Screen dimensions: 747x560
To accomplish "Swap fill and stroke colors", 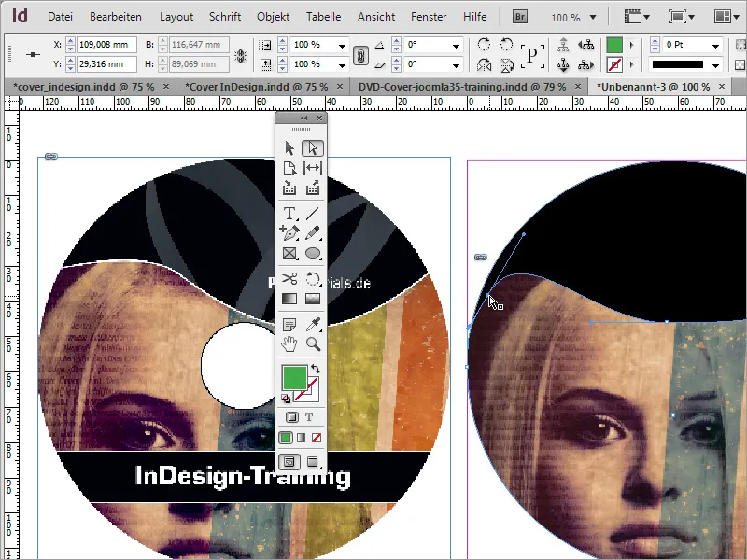I will 316,368.
